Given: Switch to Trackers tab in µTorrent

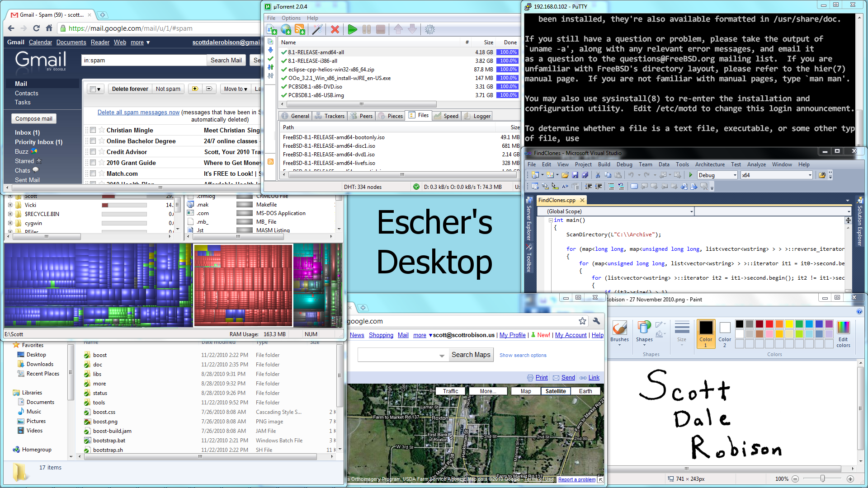Looking at the screenshot, I should pyautogui.click(x=330, y=116).
